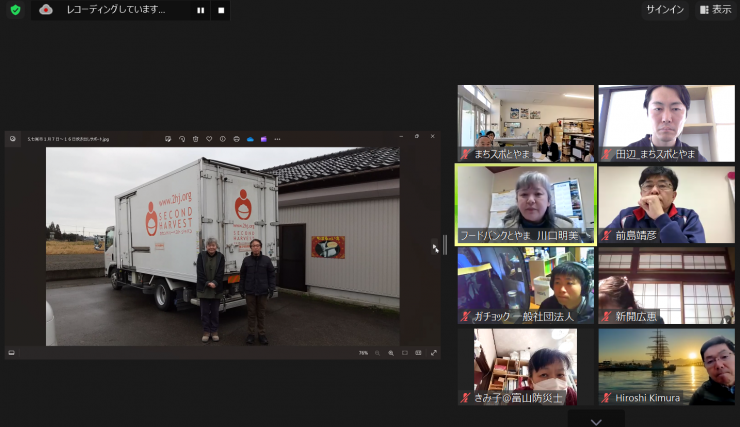Enter fullscreen mode in photo viewer
The width and height of the screenshot is (740, 427).
(x=433, y=353)
